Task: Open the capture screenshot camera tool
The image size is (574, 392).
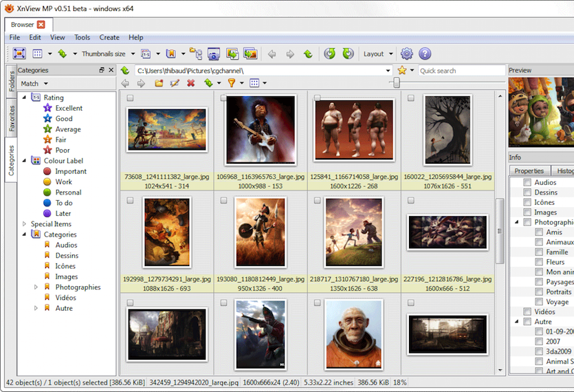Action: tap(213, 54)
